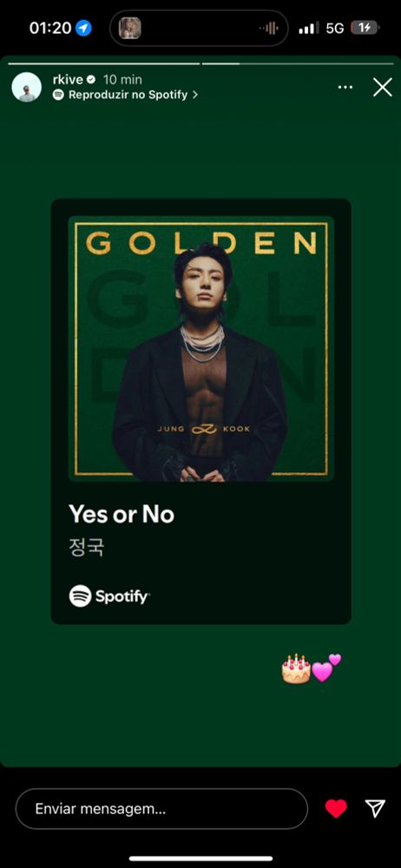
Task: Tap the rkive username
Action: (x=68, y=80)
